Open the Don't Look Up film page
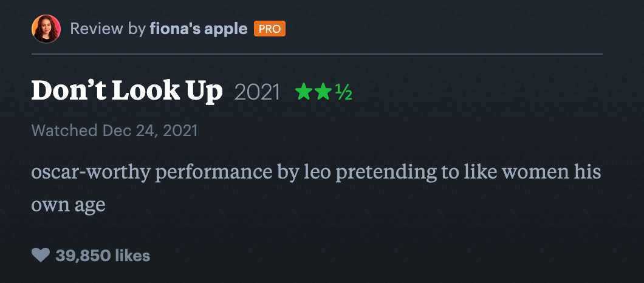Image resolution: width=644 pixels, height=283 pixels. coord(126,91)
